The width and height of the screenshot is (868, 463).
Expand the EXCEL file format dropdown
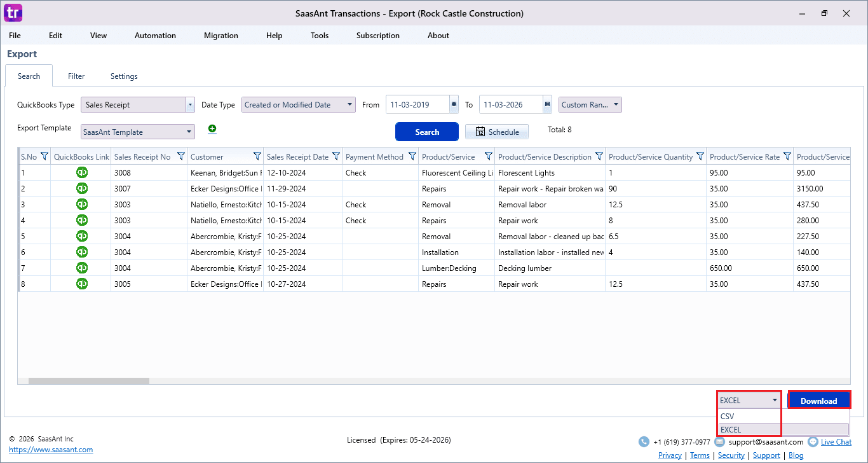pos(749,400)
